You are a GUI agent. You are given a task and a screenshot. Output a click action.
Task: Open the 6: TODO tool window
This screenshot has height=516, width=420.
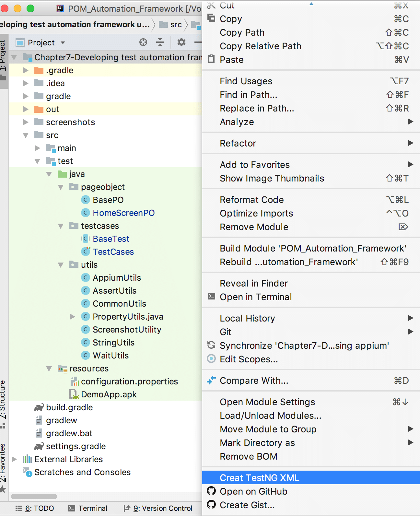tap(35, 508)
